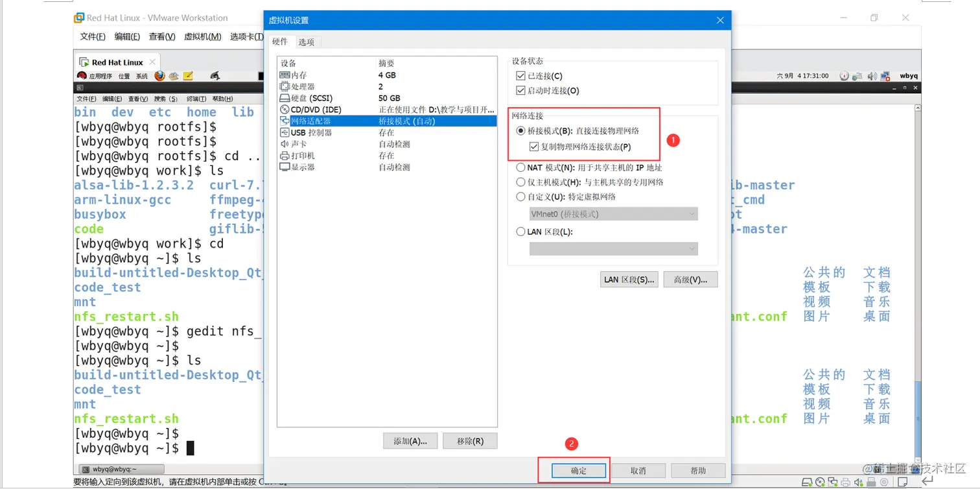980x489 pixels.
Task: Open the GNOME 应用程序 menu
Action: [100, 76]
